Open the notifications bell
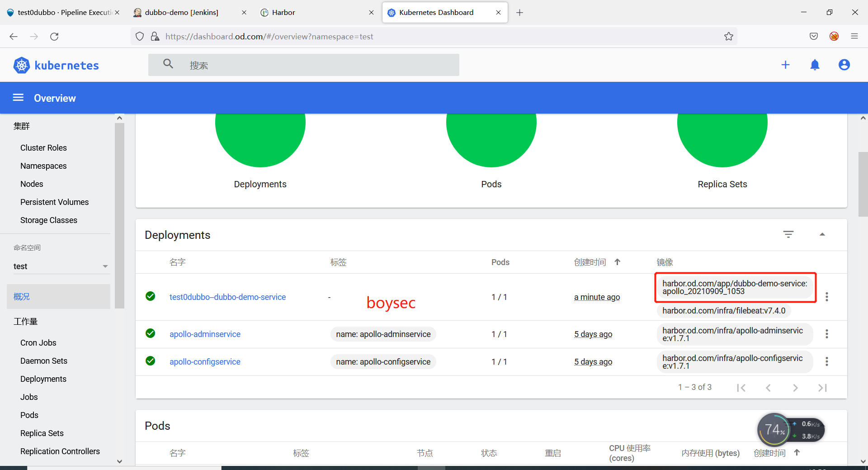Viewport: 868px width, 470px height. point(815,65)
